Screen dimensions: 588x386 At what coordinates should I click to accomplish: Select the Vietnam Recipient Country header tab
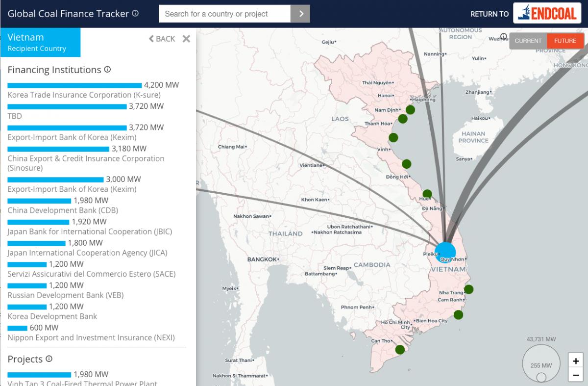point(40,42)
